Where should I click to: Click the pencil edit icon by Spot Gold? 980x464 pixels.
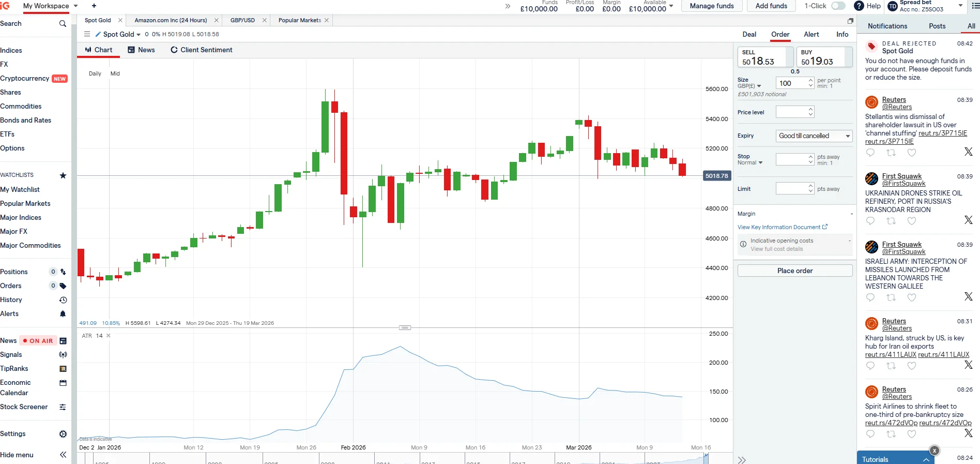coord(98,34)
